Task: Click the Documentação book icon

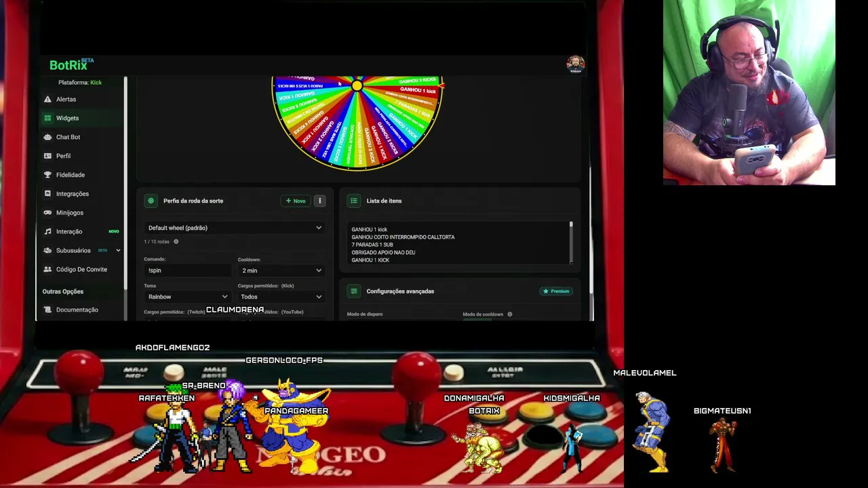Action: click(x=47, y=310)
